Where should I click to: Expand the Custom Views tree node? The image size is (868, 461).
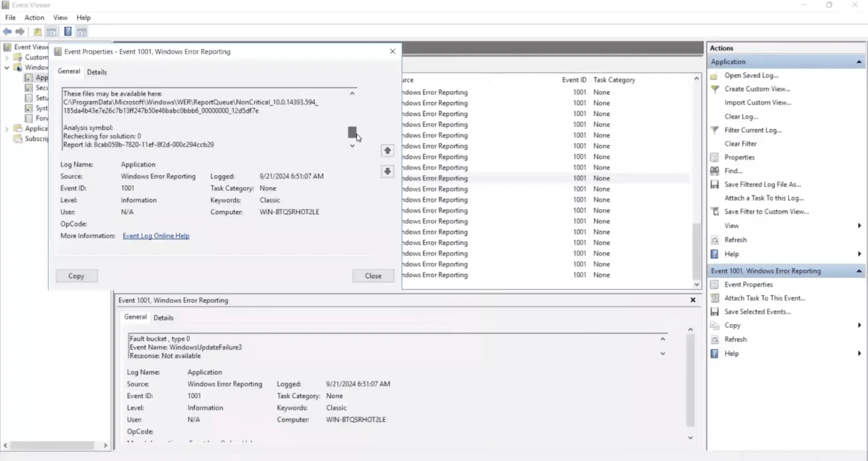pos(6,58)
